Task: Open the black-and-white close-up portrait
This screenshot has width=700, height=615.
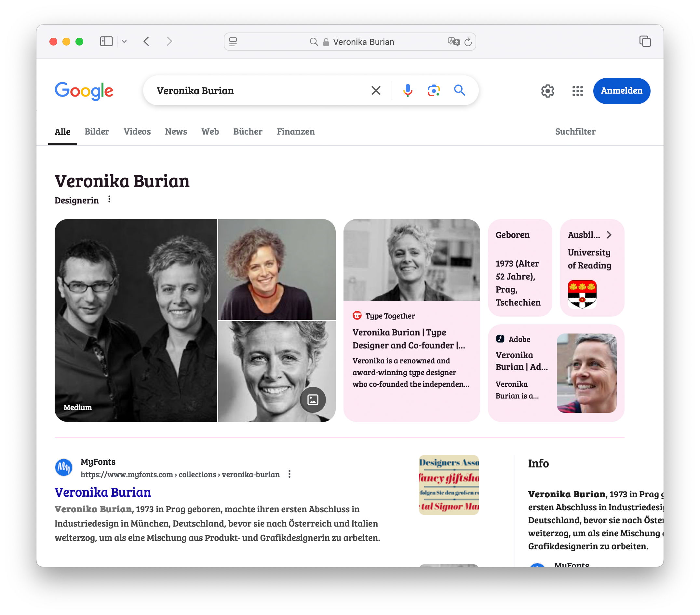Action: coord(277,371)
